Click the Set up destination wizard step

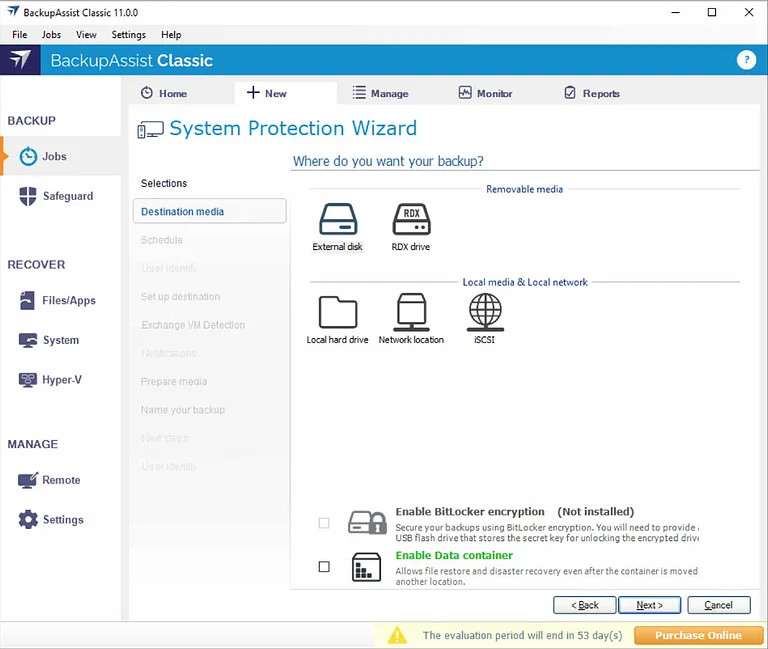[x=180, y=296]
